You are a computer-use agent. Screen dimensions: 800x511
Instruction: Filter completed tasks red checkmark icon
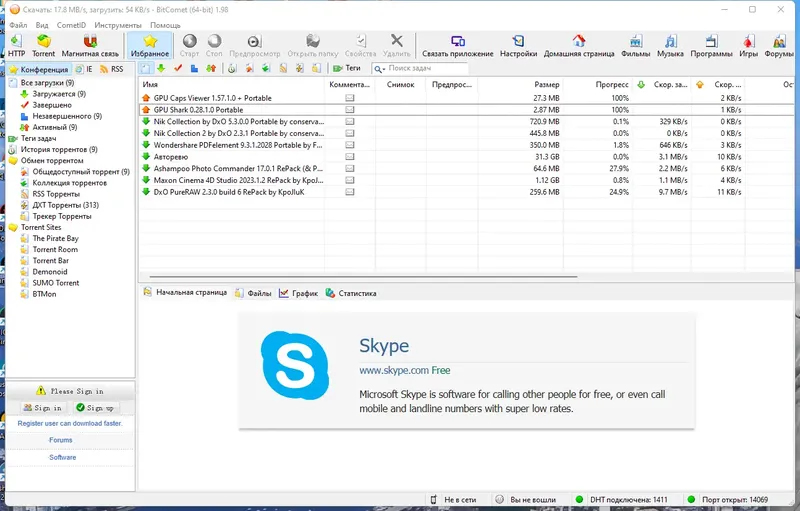point(178,68)
